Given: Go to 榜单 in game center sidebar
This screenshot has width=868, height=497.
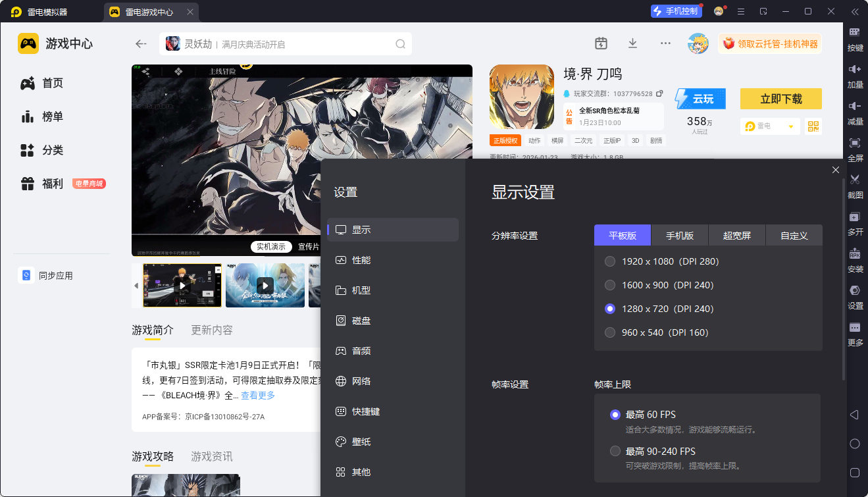Looking at the screenshot, I should tap(42, 117).
